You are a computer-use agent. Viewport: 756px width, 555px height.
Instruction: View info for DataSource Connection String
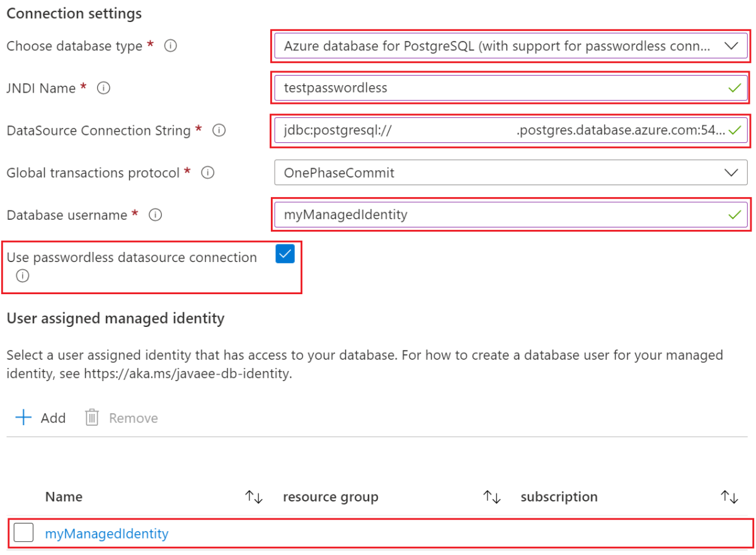[219, 130]
